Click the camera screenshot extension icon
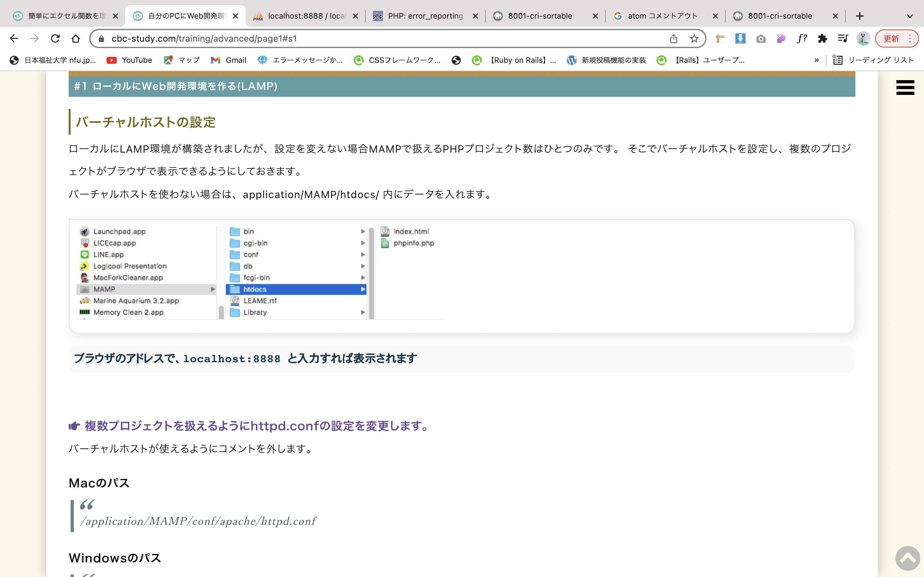 761,38
